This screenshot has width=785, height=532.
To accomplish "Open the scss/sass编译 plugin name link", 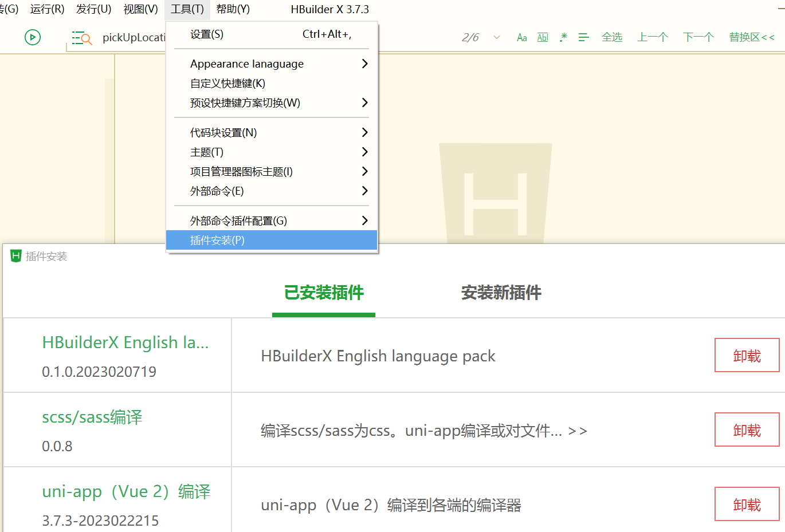I will (92, 417).
